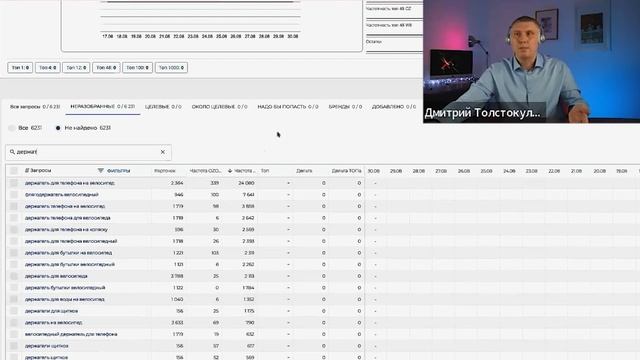The height and width of the screenshot is (360, 640).
Task: Sort by the 'Карточки' column header
Action: click(x=164, y=171)
